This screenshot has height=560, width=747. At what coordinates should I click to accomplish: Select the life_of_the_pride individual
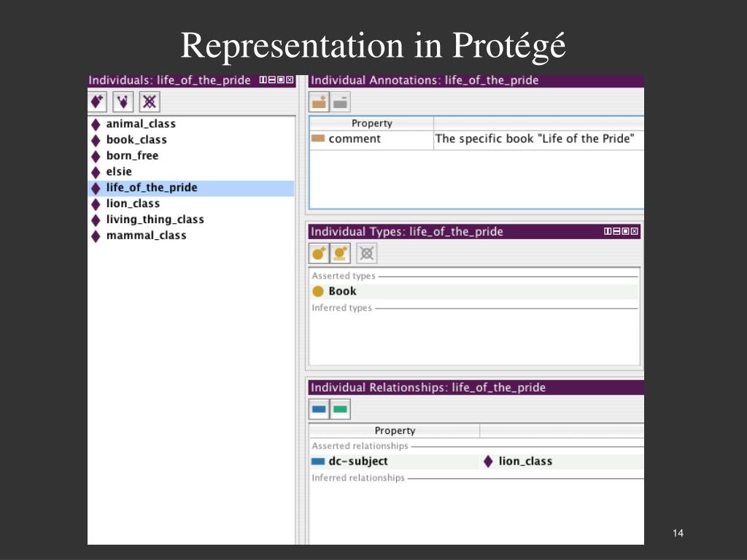pyautogui.click(x=191, y=187)
